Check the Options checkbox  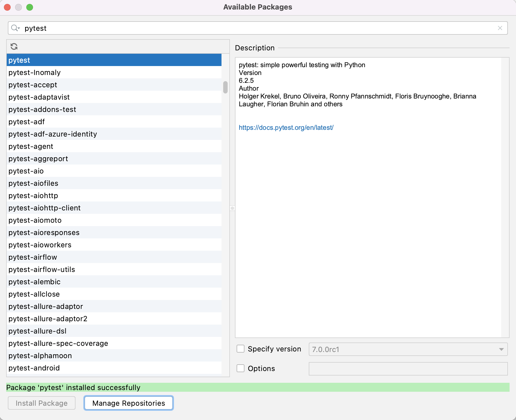pos(241,368)
